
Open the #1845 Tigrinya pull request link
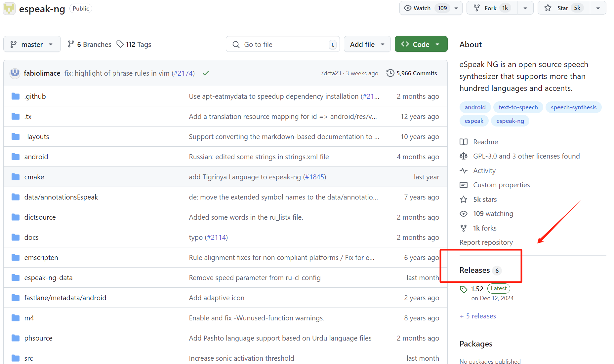coord(314,177)
